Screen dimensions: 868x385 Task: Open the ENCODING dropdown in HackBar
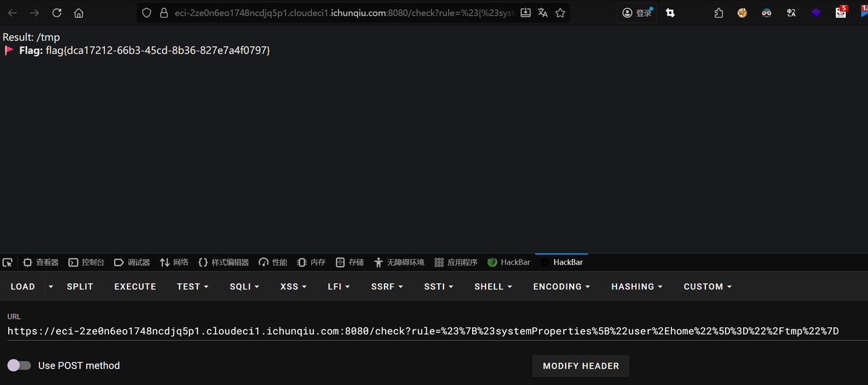561,287
